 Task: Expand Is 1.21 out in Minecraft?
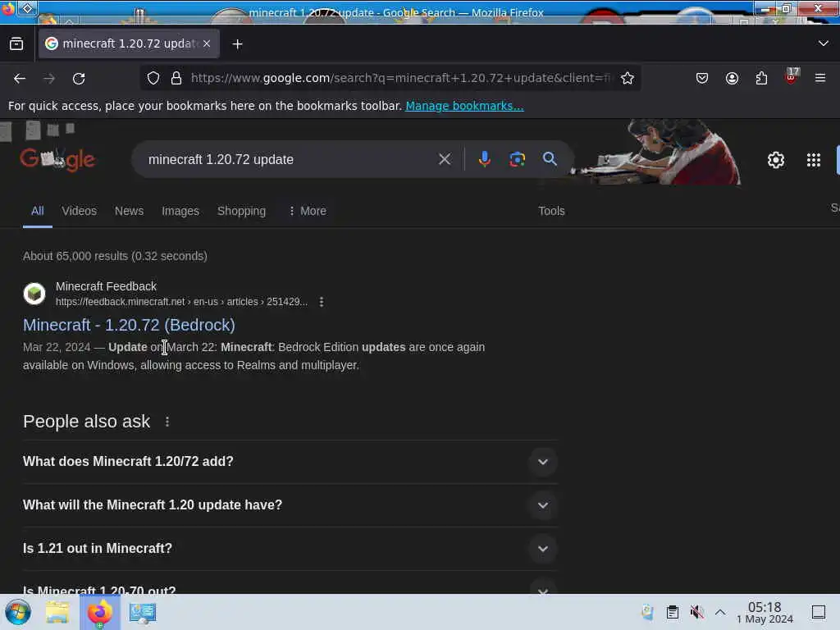tap(290, 549)
